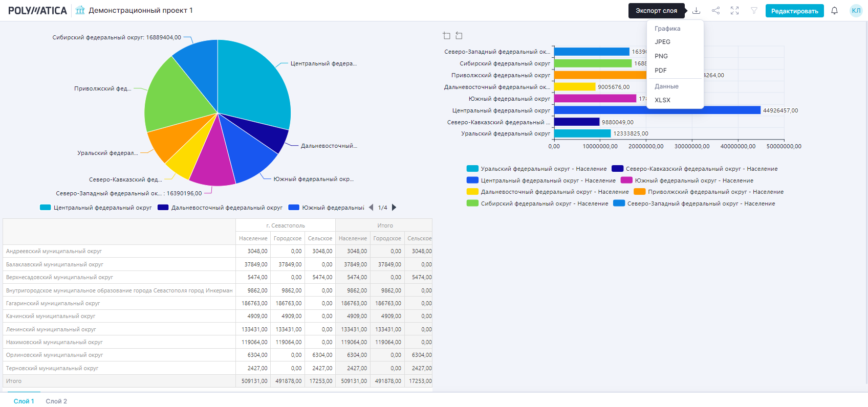Toggle Дальневосточный федеральный округ in pie legend
The height and width of the screenshot is (407, 868).
point(220,208)
